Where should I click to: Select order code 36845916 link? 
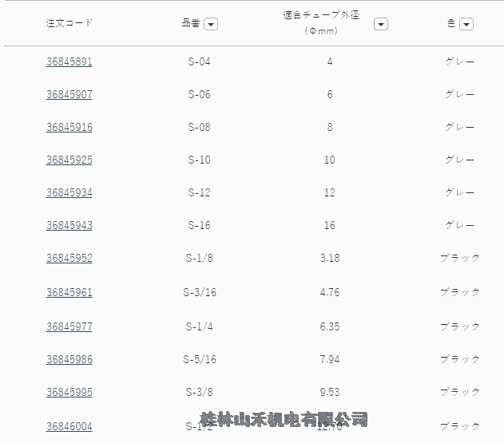tap(69, 127)
